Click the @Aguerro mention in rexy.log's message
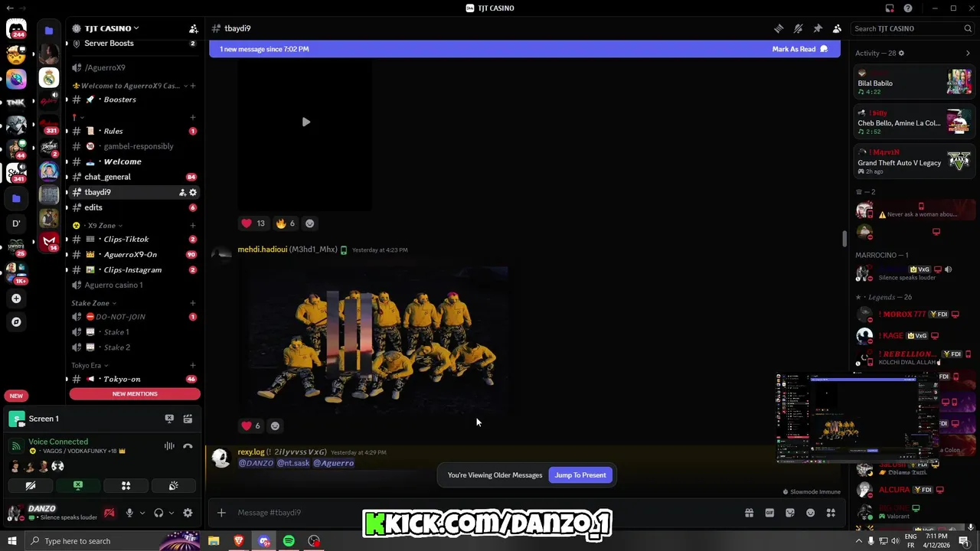This screenshot has width=980, height=551. pyautogui.click(x=333, y=463)
